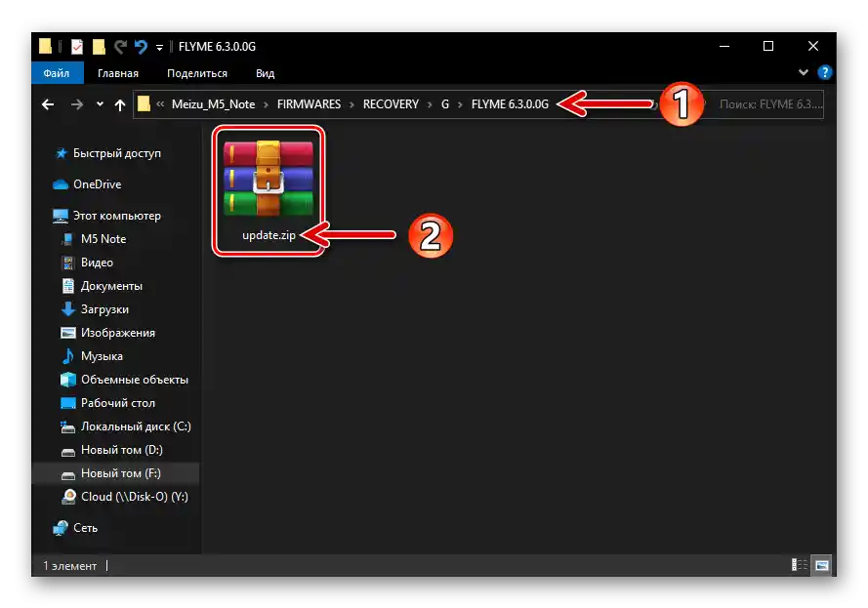Screen dimensions: 868x608
Task: Click the window folder icon in title bar
Action: tap(45, 47)
